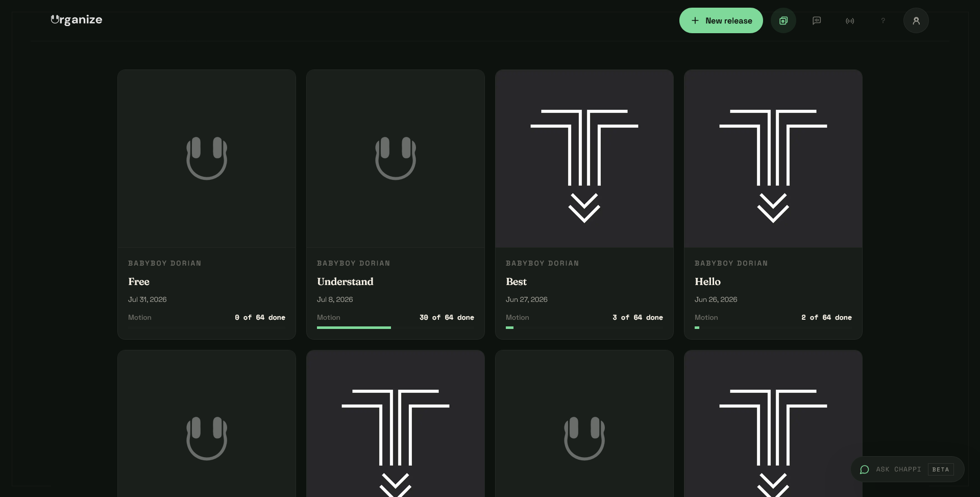This screenshot has width=980, height=497.
Task: Click the Best release progress bar
Action: coord(584,327)
